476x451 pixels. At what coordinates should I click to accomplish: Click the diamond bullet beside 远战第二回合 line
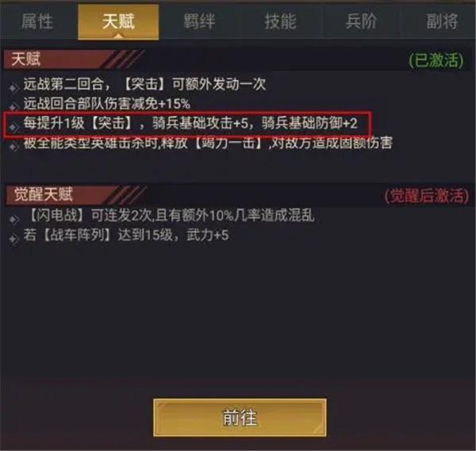[x=13, y=88]
